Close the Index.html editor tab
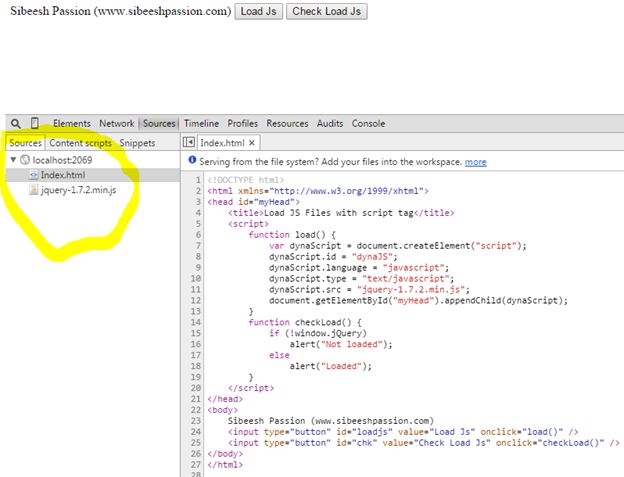 point(252,143)
